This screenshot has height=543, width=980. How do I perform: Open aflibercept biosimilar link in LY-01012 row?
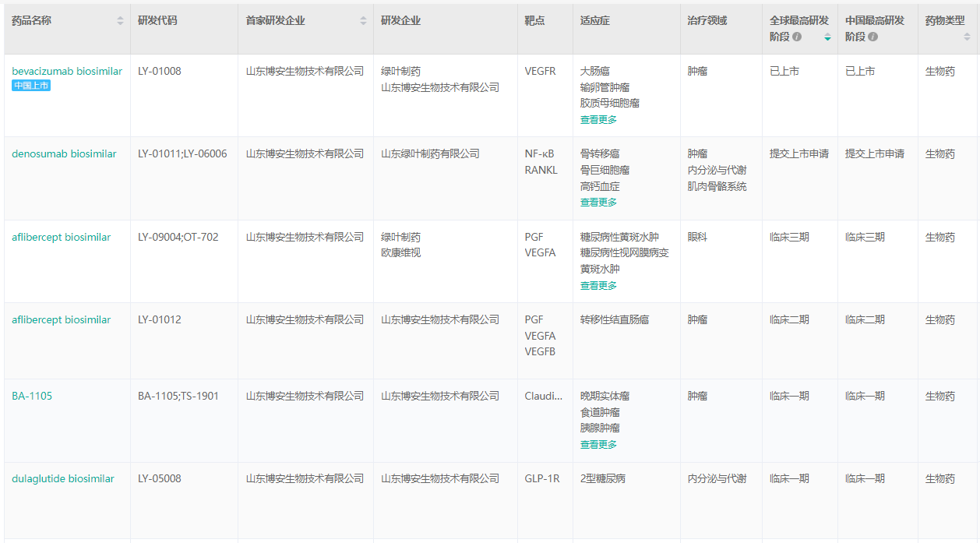point(62,319)
